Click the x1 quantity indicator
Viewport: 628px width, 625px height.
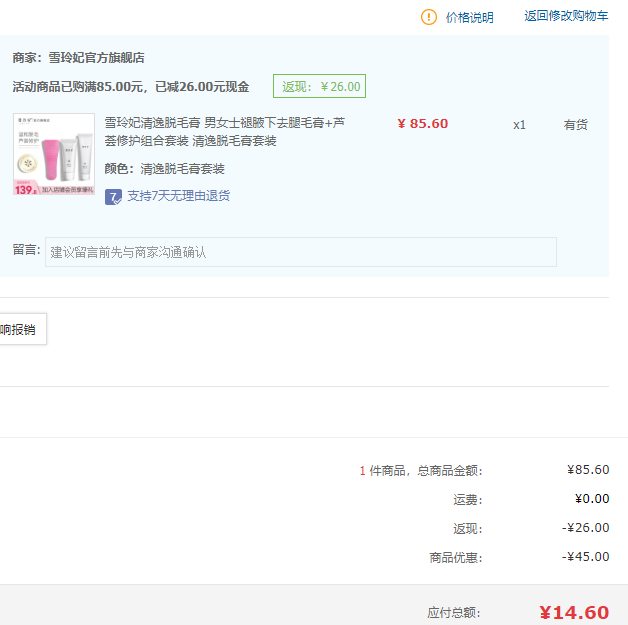[519, 125]
